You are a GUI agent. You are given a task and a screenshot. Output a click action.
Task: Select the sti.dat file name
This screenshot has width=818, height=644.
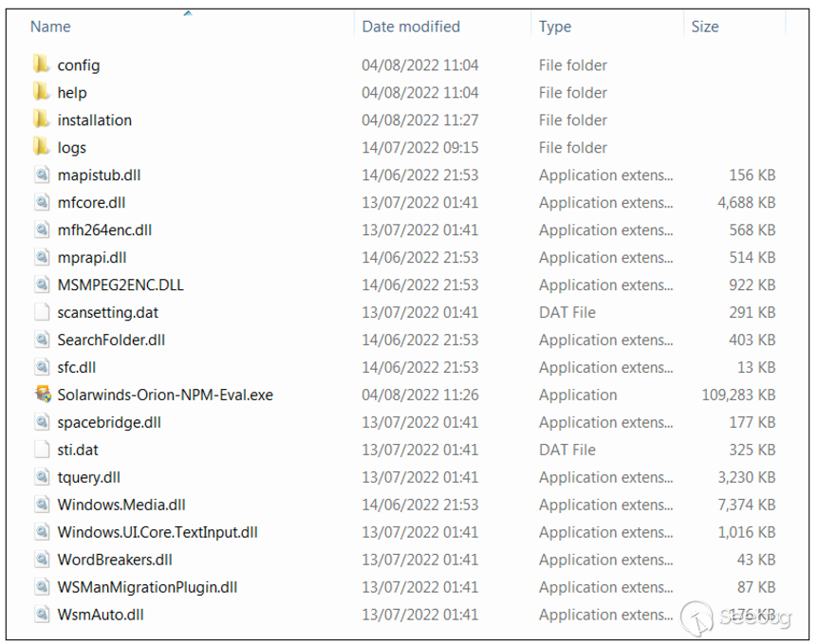(x=78, y=450)
